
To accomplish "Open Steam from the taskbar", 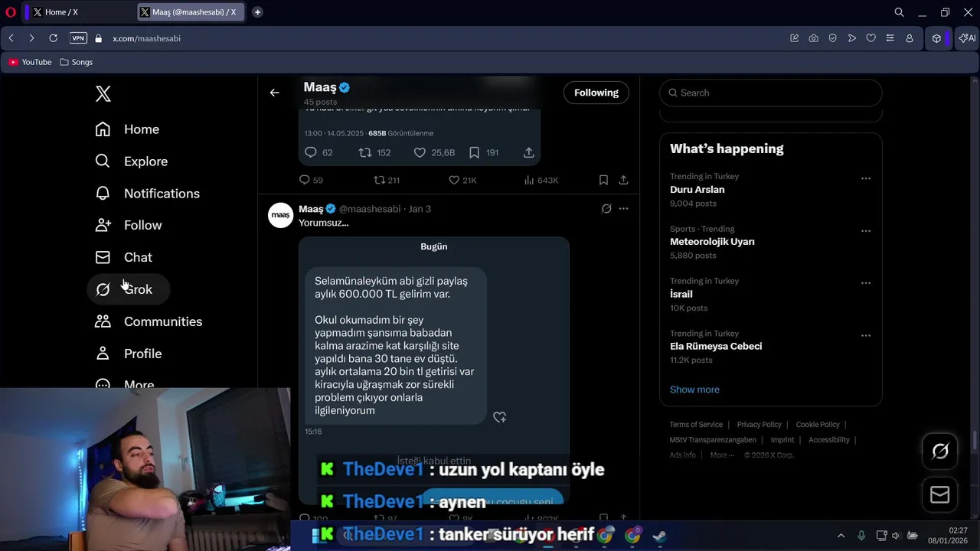I will (x=659, y=536).
